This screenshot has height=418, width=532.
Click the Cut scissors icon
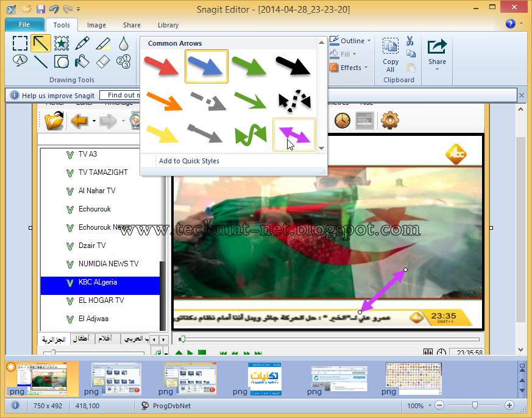(x=410, y=41)
